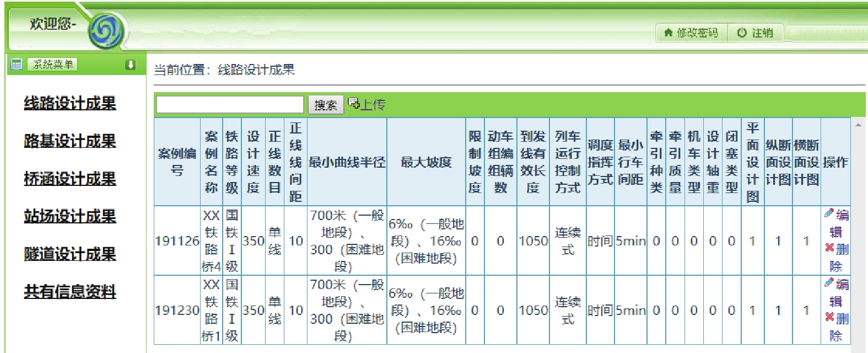Open 路基设计成果 in the sidebar menu

click(x=70, y=141)
